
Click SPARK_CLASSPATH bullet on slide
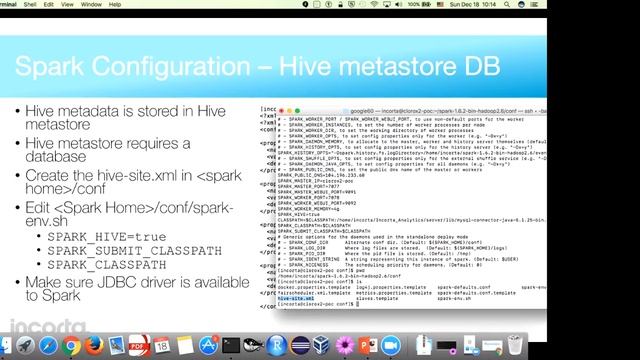[x=107, y=265]
